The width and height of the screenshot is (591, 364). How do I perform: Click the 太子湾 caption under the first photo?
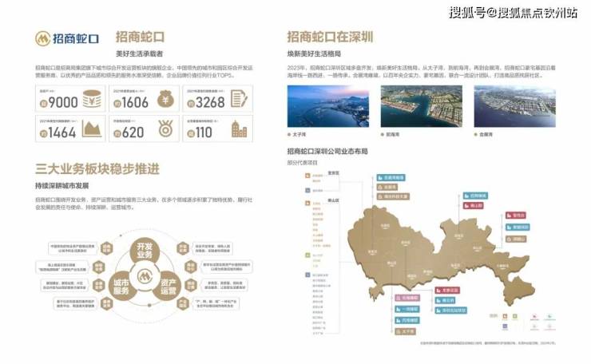[299, 134]
